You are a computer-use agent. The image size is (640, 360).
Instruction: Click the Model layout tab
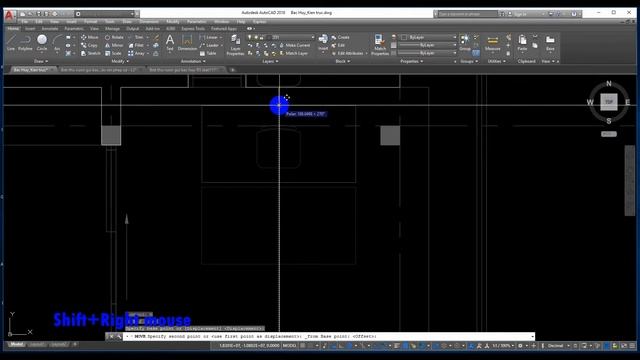point(16,345)
